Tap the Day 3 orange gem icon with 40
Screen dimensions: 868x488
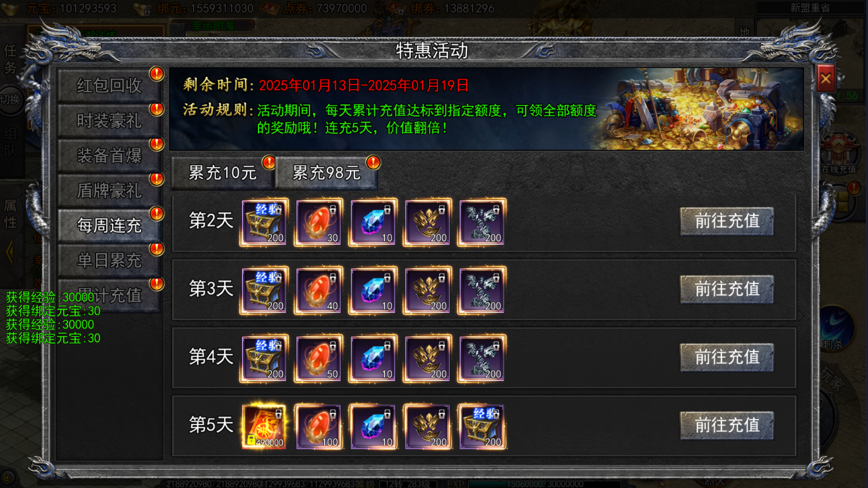pos(319,290)
